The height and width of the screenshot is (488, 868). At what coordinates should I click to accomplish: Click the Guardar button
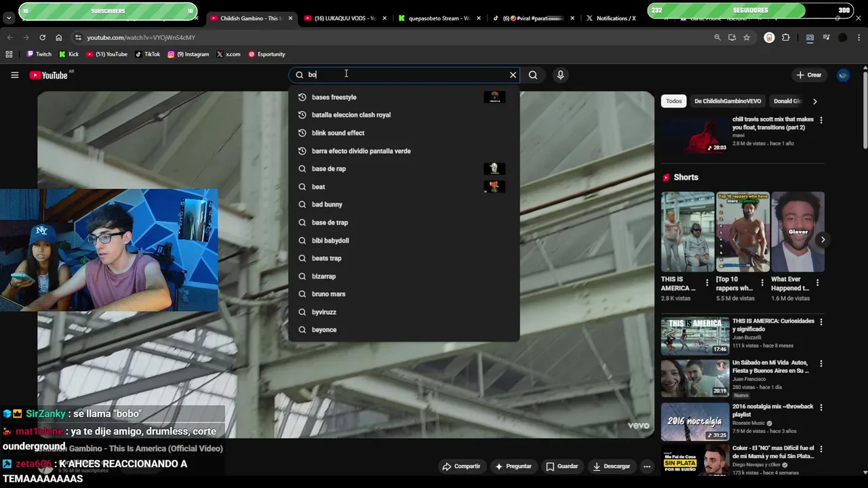tap(562, 466)
